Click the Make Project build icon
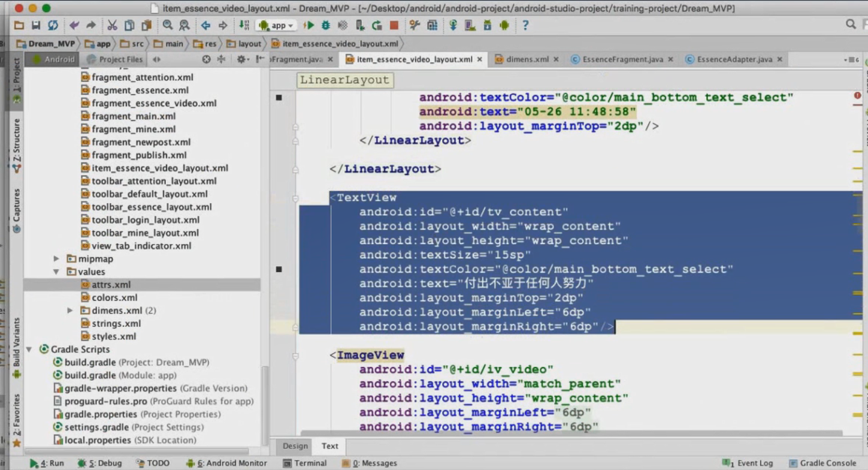868x470 pixels. 244,25
